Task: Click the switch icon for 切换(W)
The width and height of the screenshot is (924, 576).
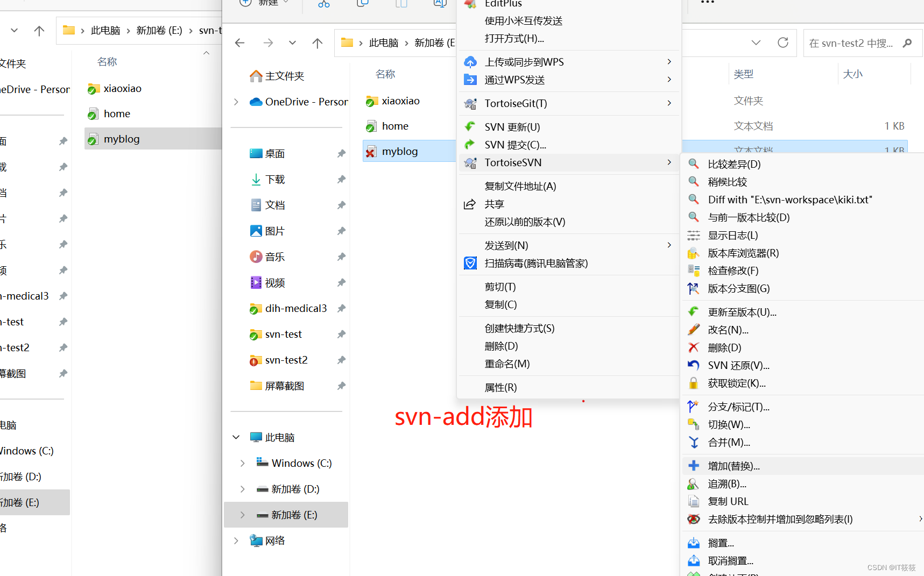Action: coord(694,424)
